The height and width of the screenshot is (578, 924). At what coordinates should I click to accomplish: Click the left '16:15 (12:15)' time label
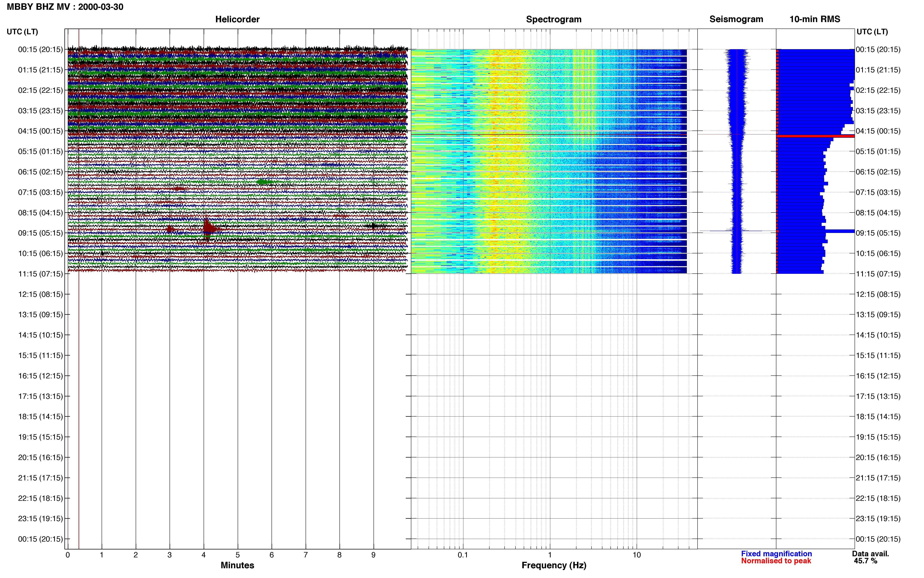point(41,376)
